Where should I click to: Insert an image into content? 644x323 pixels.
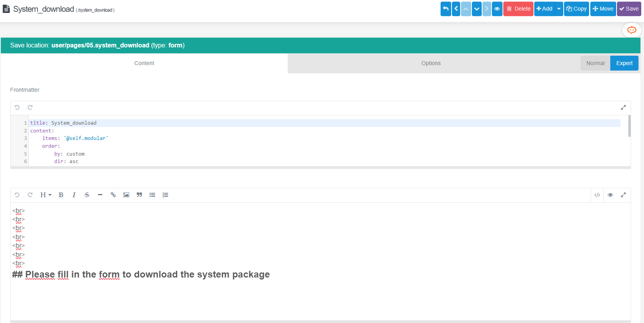(x=126, y=195)
